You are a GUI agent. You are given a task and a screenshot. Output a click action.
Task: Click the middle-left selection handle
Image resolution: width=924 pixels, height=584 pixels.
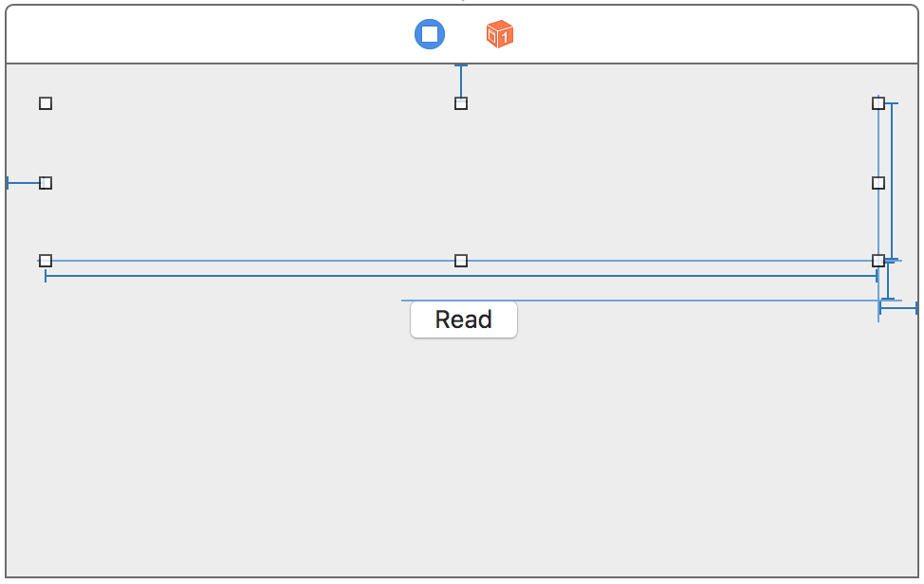[45, 182]
